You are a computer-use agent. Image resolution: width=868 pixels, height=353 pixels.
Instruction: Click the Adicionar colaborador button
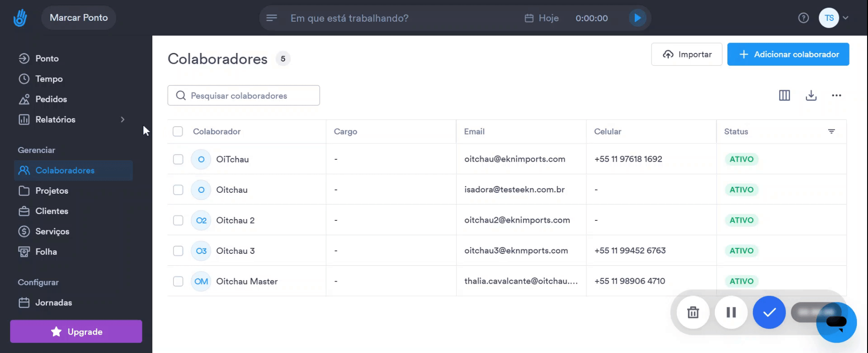(x=788, y=54)
